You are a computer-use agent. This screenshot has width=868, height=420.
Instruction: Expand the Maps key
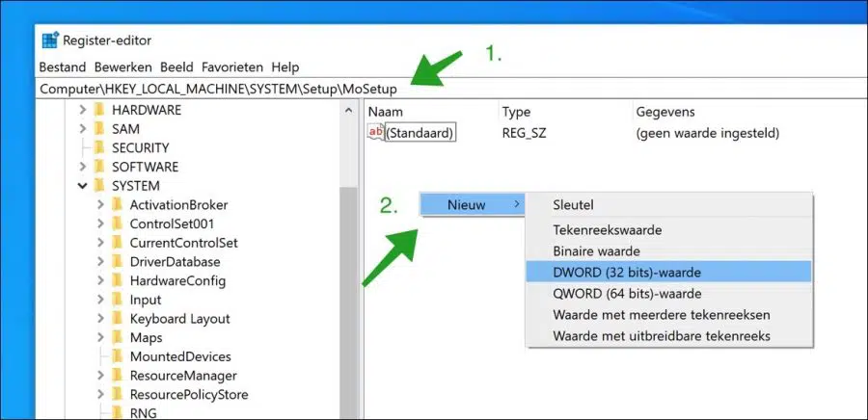coord(100,338)
